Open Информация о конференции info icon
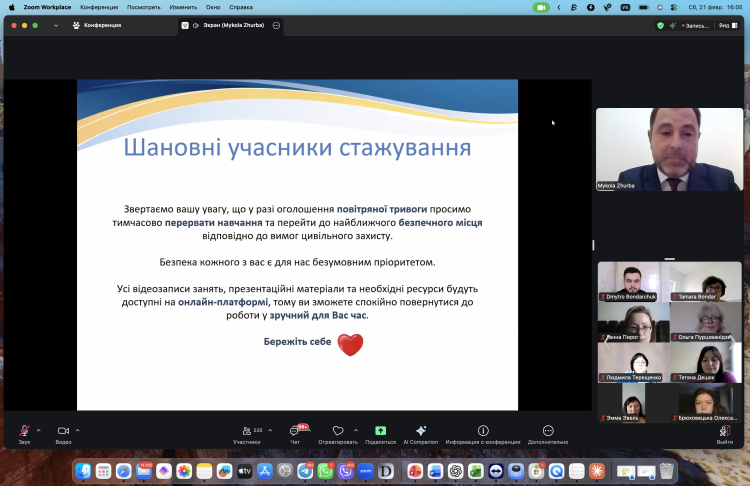This screenshot has height=486, width=750. pos(483,431)
